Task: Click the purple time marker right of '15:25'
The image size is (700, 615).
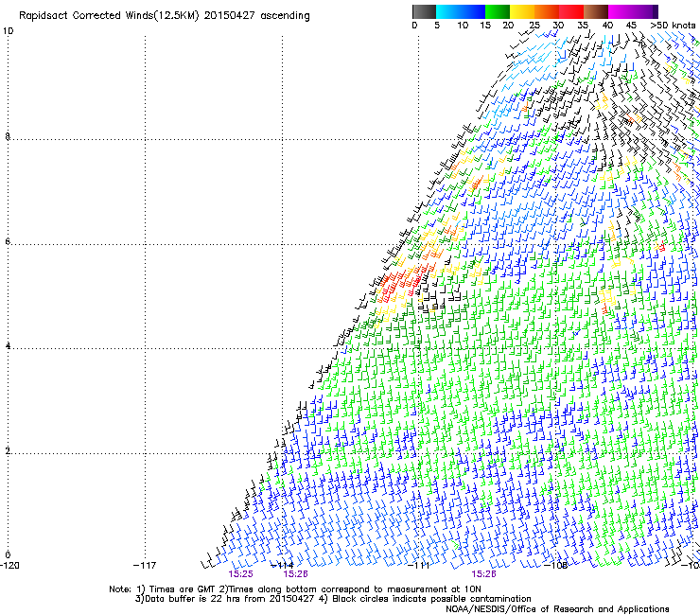Action: [295, 574]
